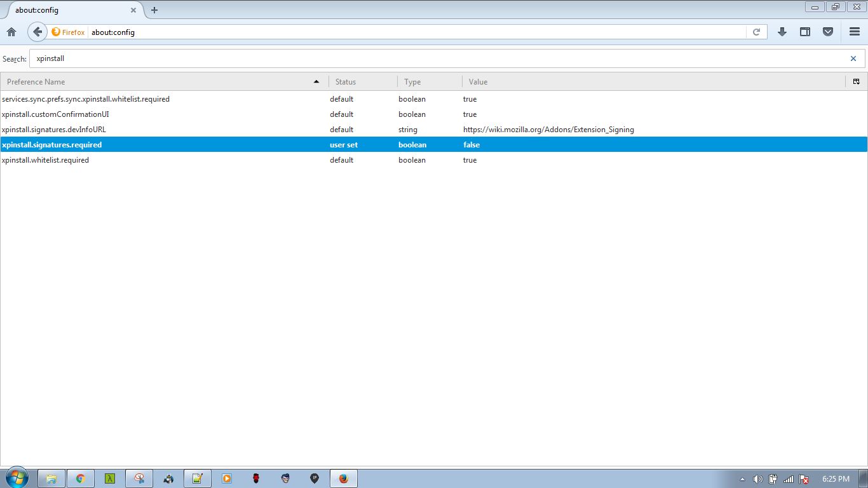Open the Sidebars toolbar icon

[804, 32]
